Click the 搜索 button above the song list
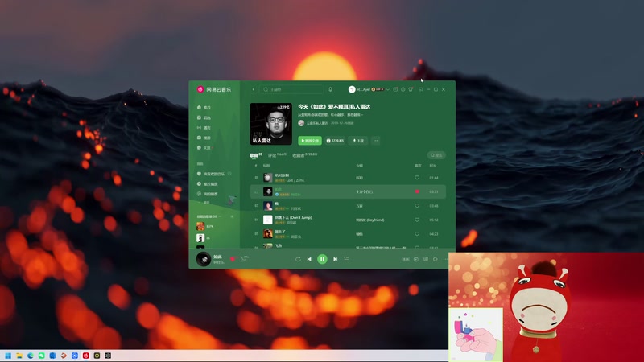This screenshot has width=644, height=362. (x=436, y=155)
